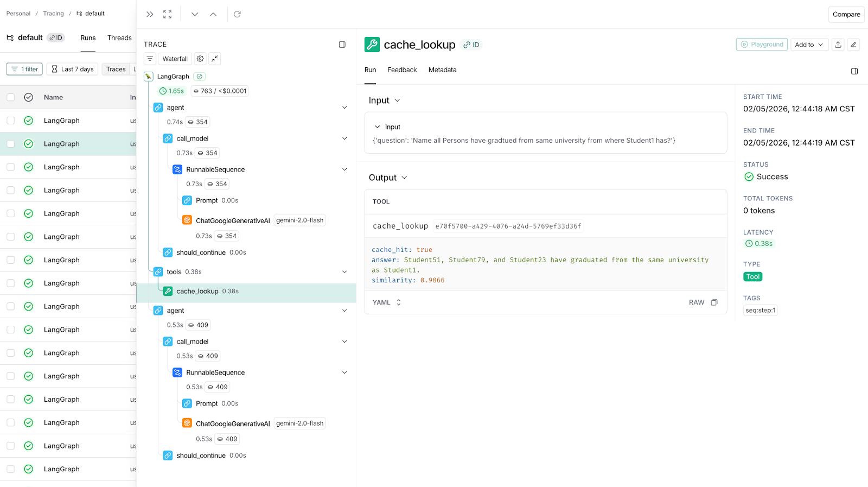Collapse the Output section header
This screenshot has width=868, height=487.
(388, 178)
